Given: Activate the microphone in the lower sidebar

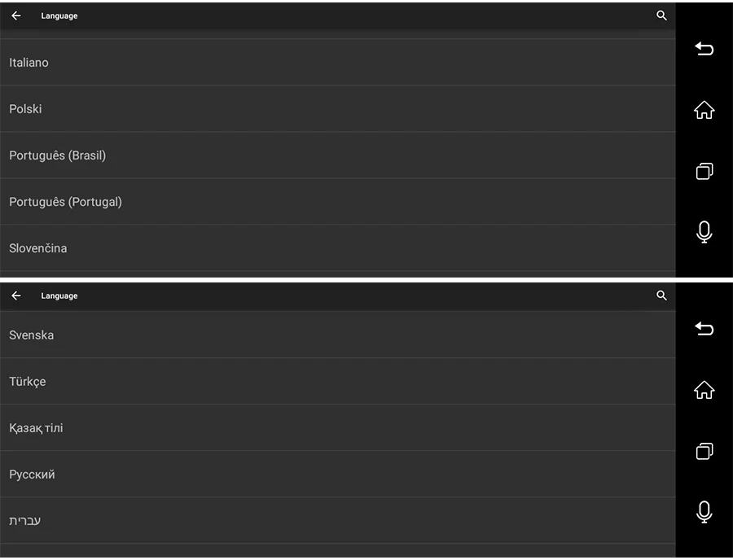Looking at the screenshot, I should (704, 512).
